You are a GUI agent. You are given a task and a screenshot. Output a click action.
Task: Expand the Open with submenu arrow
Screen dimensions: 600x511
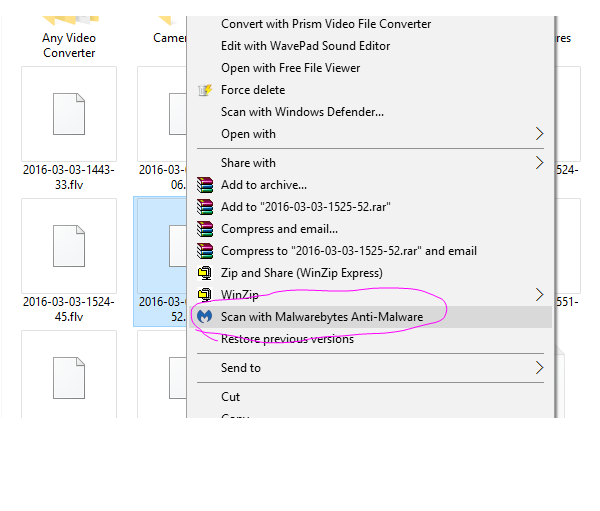pyautogui.click(x=540, y=134)
